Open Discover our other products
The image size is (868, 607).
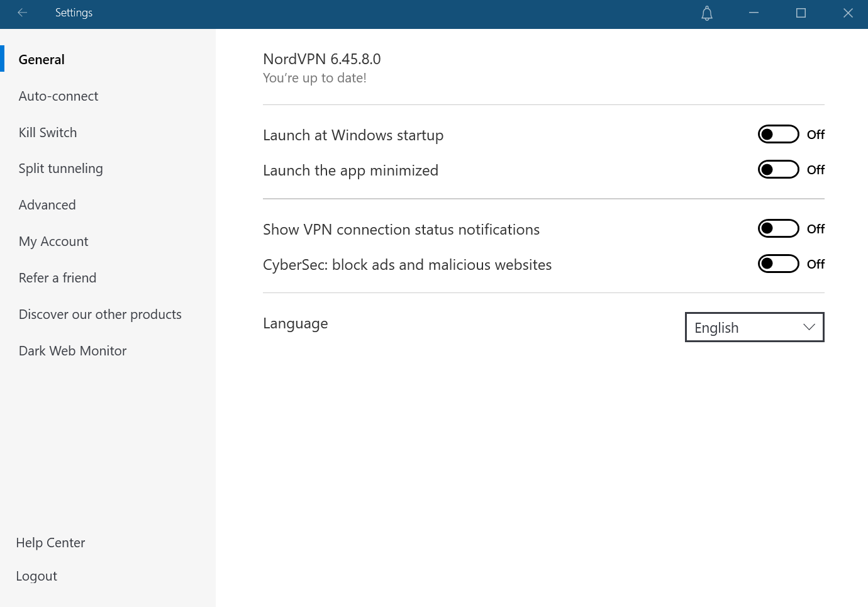pos(100,315)
